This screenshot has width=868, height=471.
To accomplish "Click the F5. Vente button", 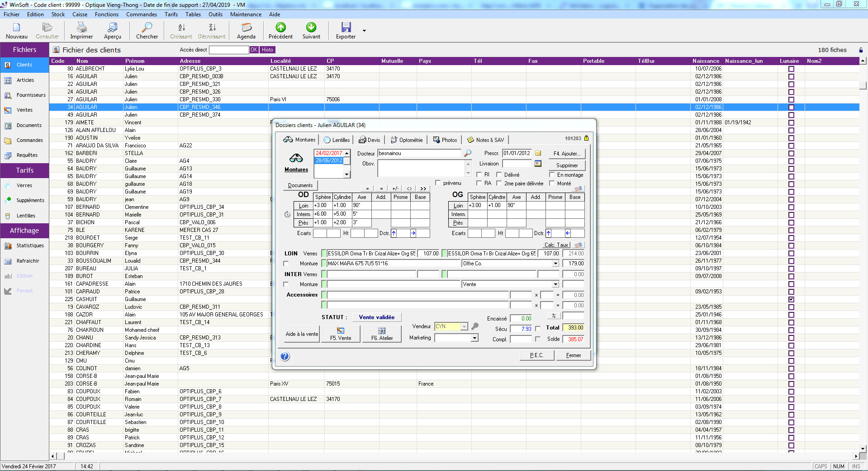I will click(x=341, y=334).
